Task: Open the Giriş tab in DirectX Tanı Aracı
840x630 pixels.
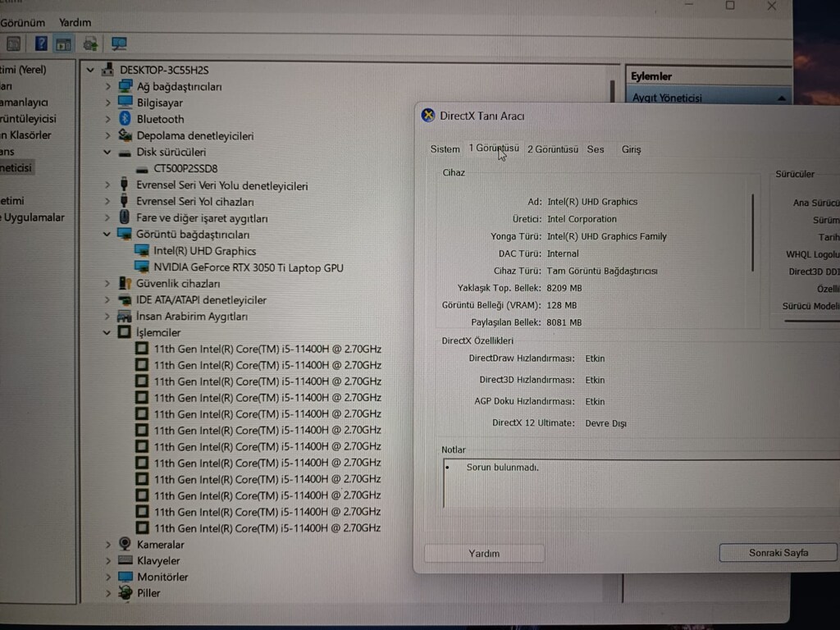Action: (x=631, y=149)
